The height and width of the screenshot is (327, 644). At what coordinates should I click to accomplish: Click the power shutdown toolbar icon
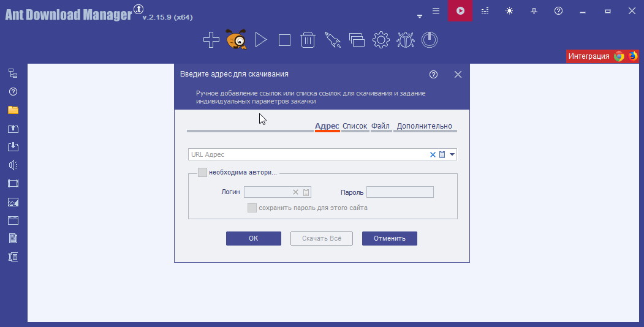(x=430, y=40)
